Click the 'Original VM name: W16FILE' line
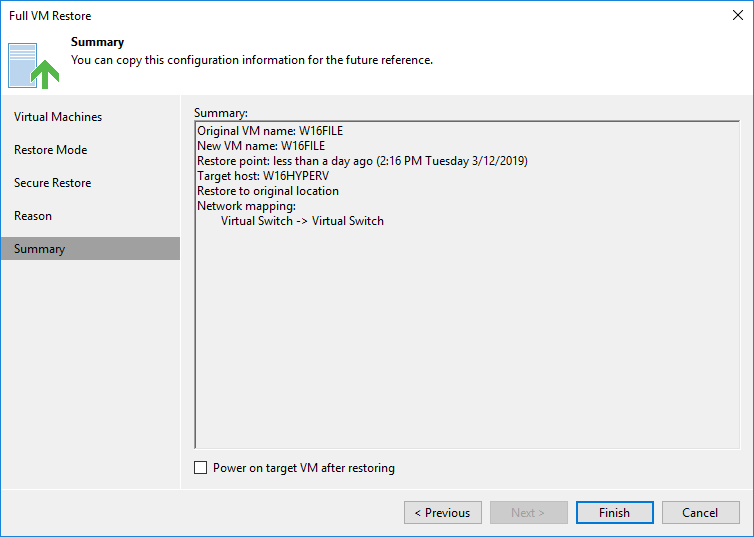 [x=270, y=131]
